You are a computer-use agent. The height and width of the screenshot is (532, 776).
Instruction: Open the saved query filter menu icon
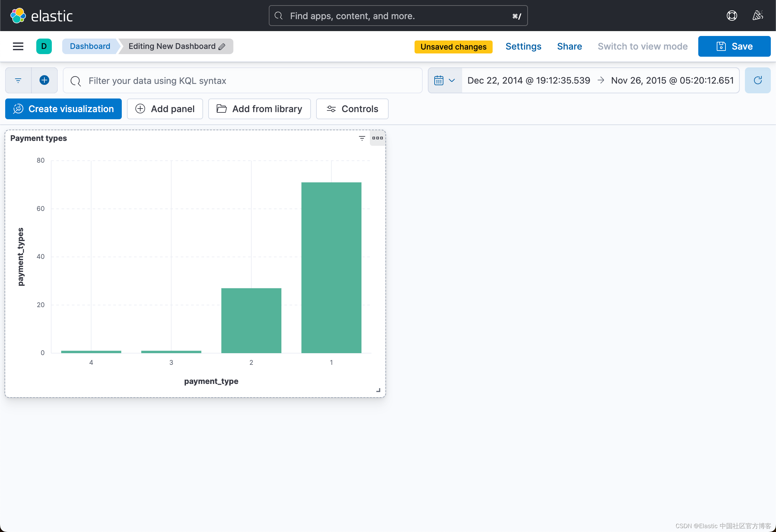click(18, 80)
